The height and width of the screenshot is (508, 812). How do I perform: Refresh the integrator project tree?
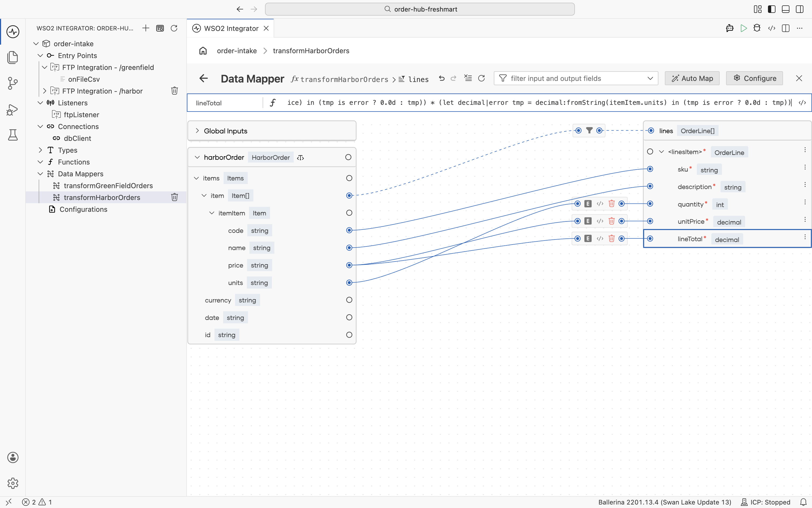click(174, 28)
